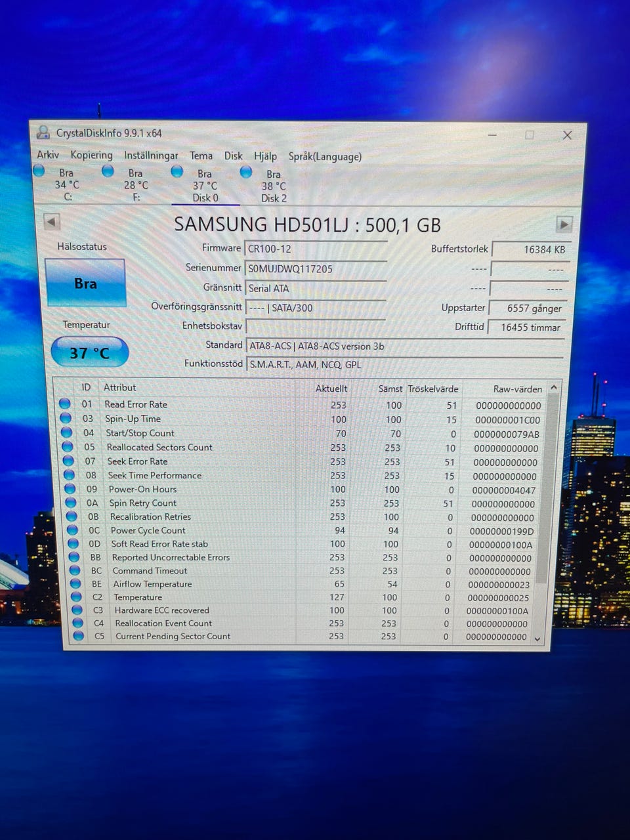Select the 'Hardware ECC recovered' attribute text
The height and width of the screenshot is (840, 630).
(x=161, y=610)
